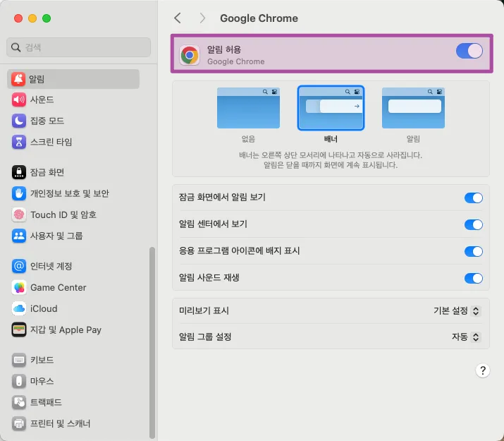Image resolution: width=504 pixels, height=441 pixels.
Task: Select 키보드 label in sidebar
Action: [42, 360]
